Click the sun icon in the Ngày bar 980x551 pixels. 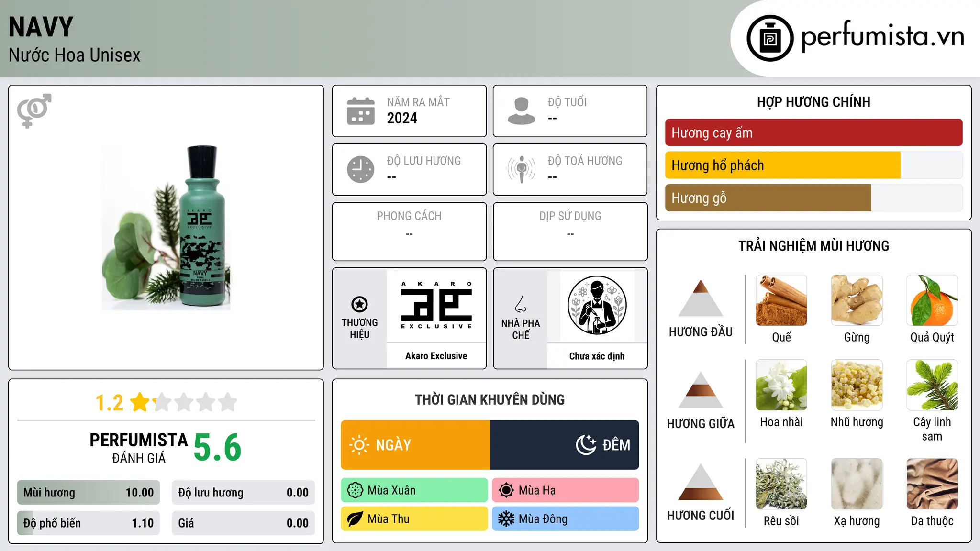(359, 445)
